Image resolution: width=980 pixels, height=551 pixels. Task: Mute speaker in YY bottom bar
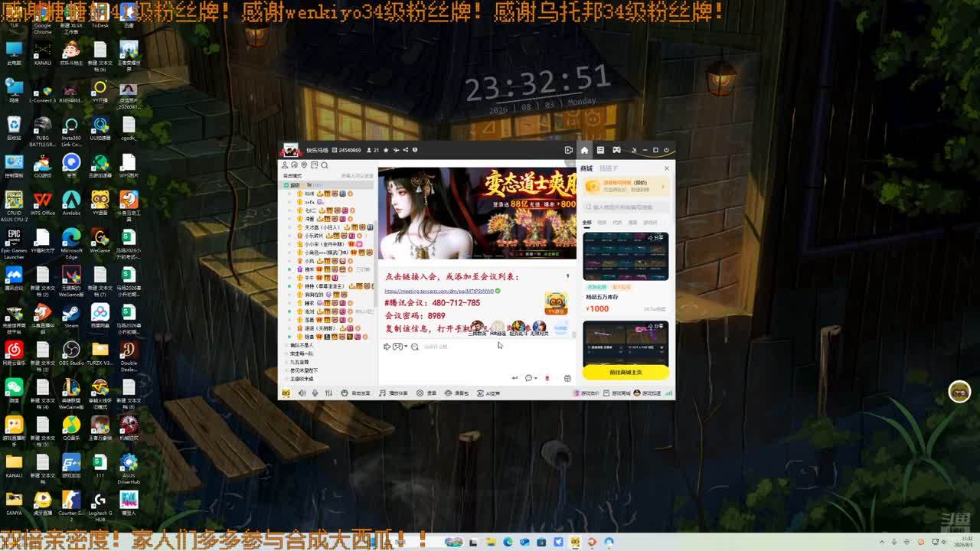coord(302,393)
